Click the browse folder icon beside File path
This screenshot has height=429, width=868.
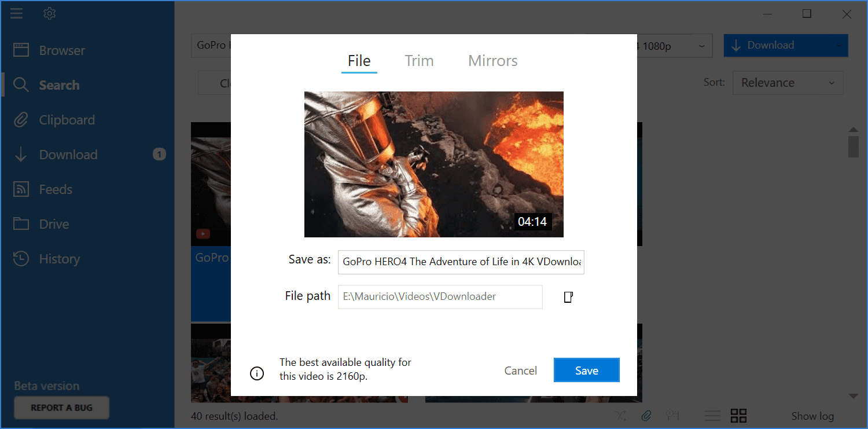[x=568, y=297]
